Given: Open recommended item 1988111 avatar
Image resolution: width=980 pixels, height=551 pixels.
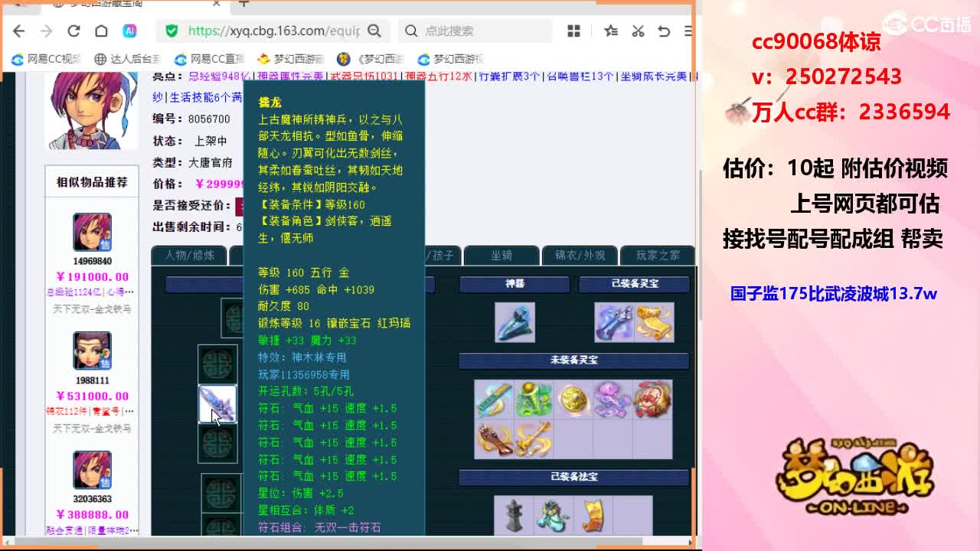Looking at the screenshot, I should 93,351.
